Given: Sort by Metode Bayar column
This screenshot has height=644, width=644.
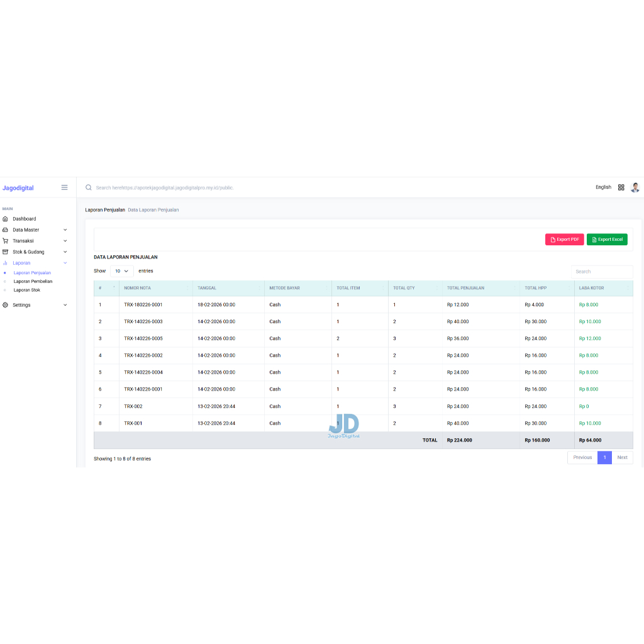Looking at the screenshot, I should point(297,288).
